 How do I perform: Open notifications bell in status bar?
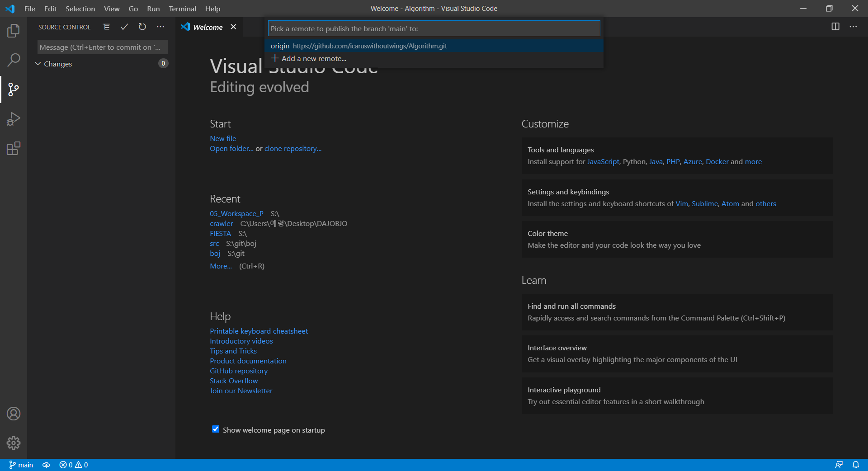(x=856, y=465)
